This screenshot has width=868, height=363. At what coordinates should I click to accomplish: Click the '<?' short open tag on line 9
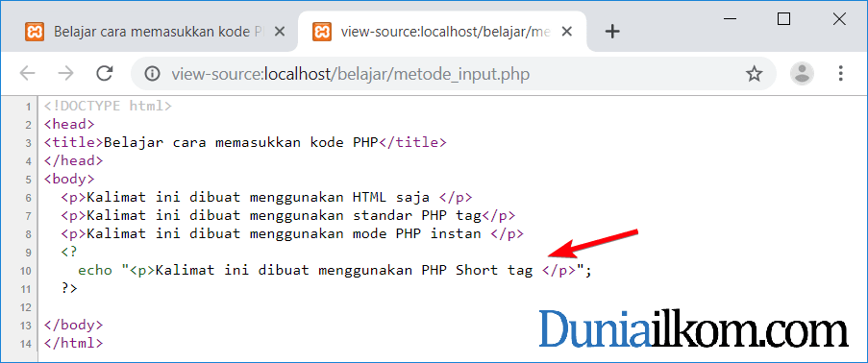(69, 252)
